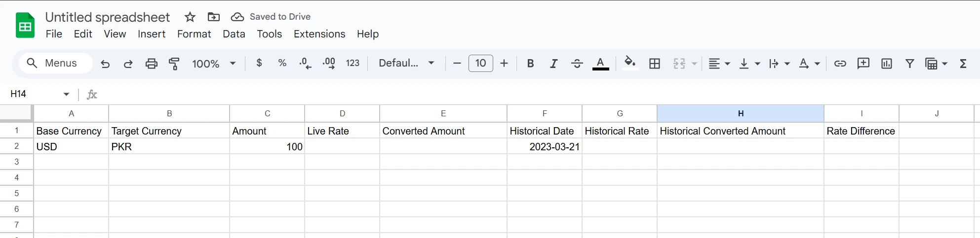Click the Undo arrow icon
This screenshot has width=980, height=238.
105,64
